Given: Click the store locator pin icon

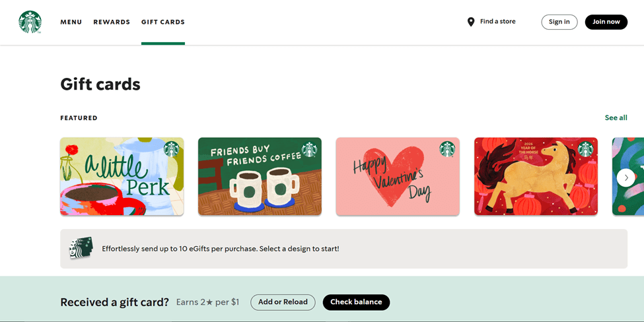Looking at the screenshot, I should click(x=471, y=22).
